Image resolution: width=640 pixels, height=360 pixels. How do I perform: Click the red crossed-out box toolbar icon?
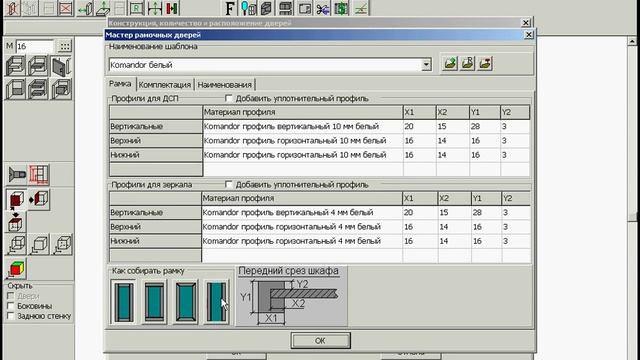click(x=65, y=8)
